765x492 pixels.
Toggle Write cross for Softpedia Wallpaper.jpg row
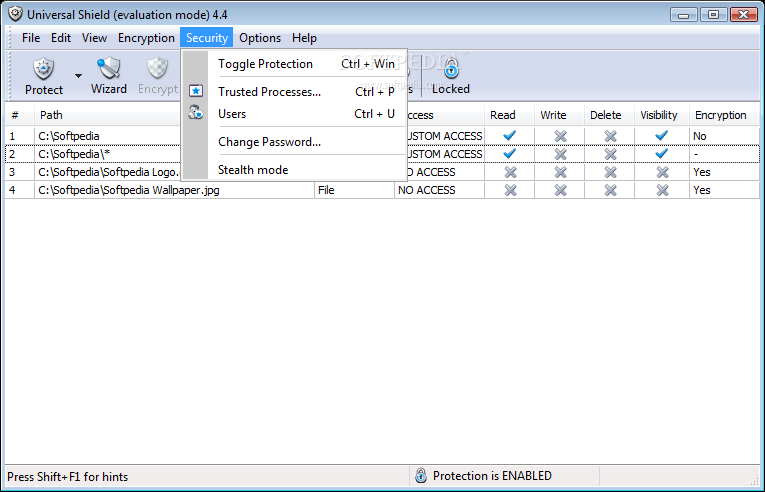[560, 190]
